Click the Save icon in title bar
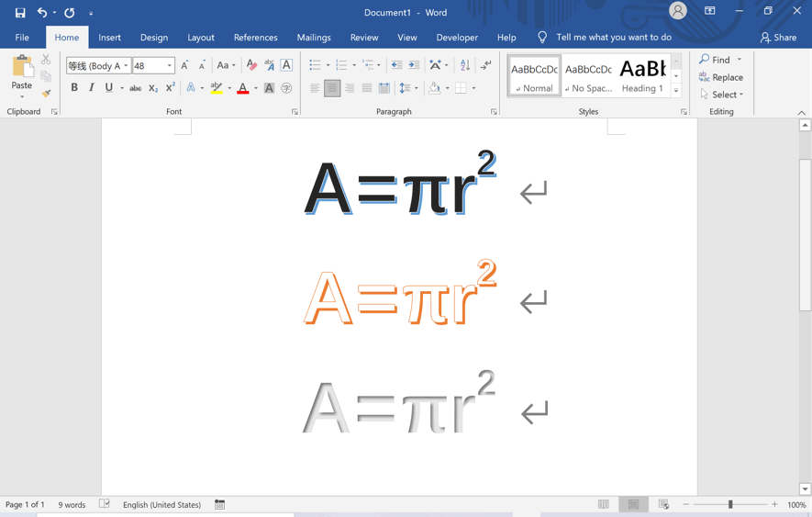Screen dimensions: 812x517 (20, 13)
